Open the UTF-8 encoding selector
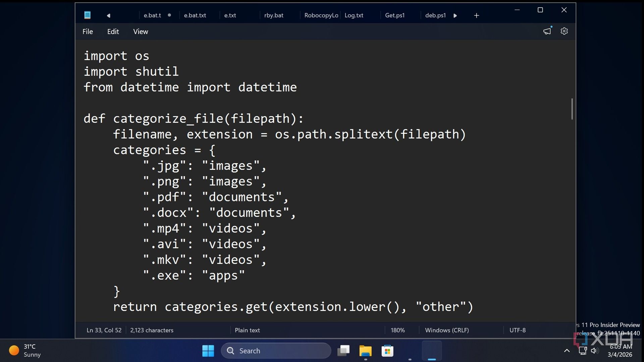This screenshot has height=362, width=644. 518,330
